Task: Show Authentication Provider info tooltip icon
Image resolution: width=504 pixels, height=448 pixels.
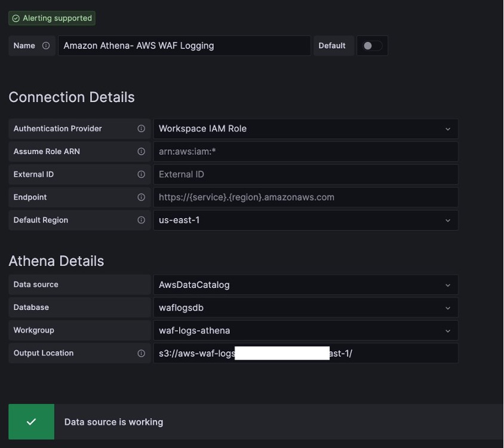Action: [x=141, y=128]
